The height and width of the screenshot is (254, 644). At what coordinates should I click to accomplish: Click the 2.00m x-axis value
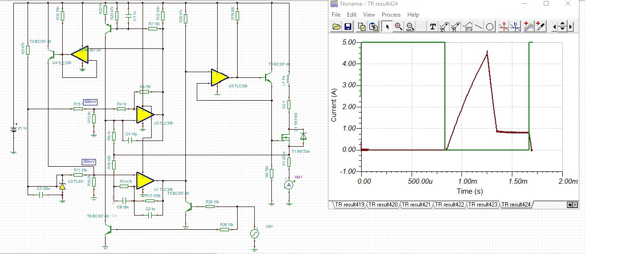click(568, 181)
